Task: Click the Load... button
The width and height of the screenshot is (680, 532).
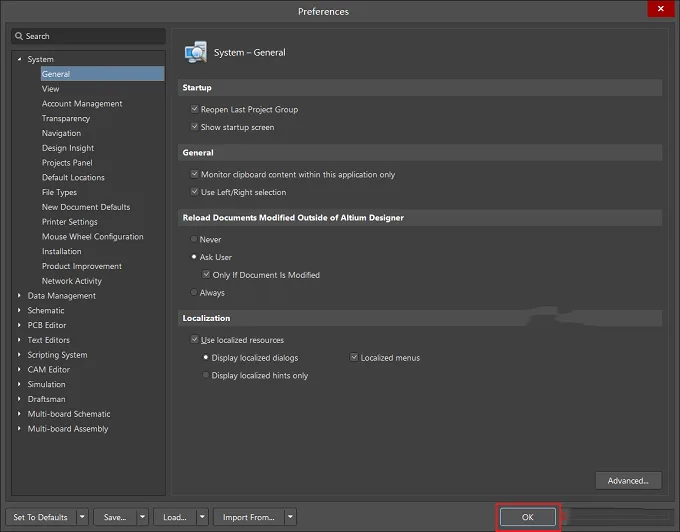Action: 175,517
